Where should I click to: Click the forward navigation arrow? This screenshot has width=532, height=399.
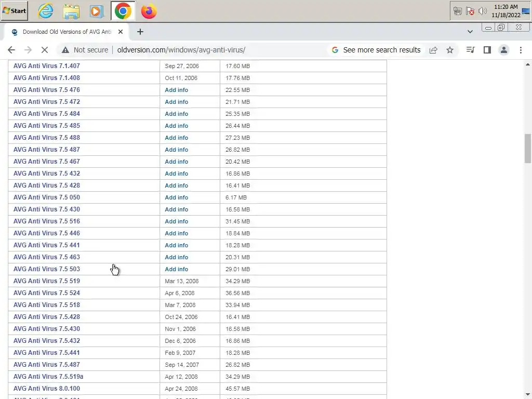click(28, 50)
